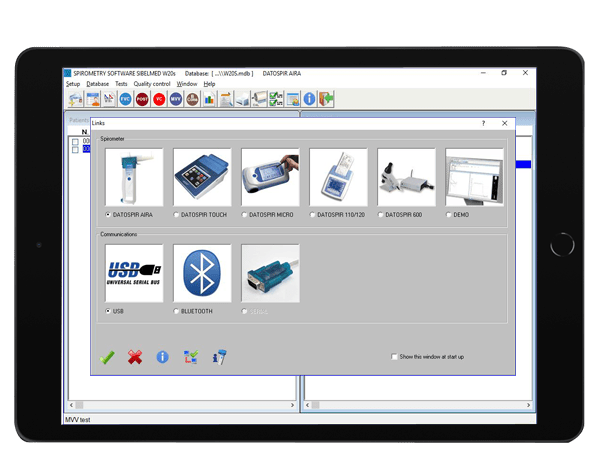Image resolution: width=600 pixels, height=475 pixels.
Task: Click right panel scrollbar right arrow
Action: click(528, 405)
